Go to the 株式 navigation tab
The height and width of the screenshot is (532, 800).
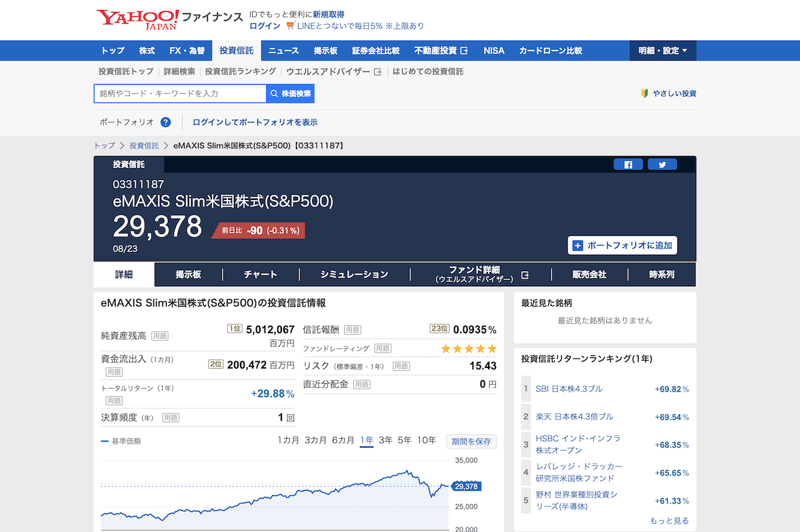tap(147, 51)
